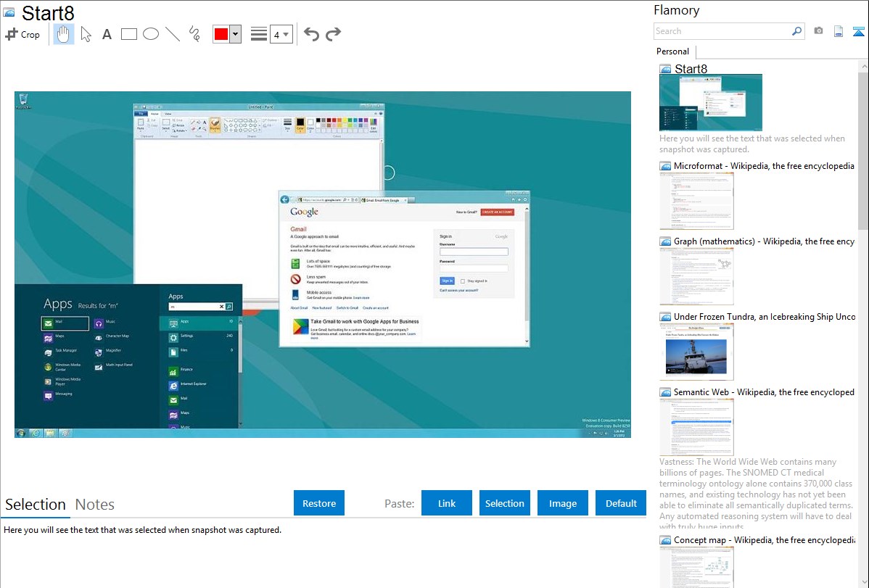Open the Personal tab

(x=673, y=51)
